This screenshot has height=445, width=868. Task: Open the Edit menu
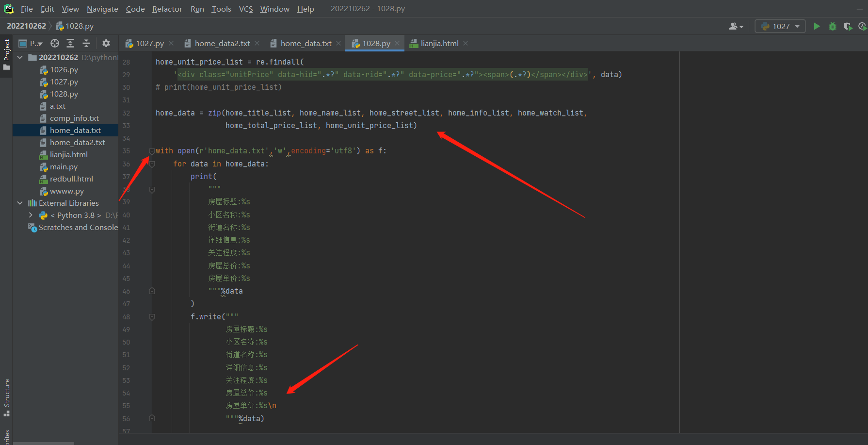coord(48,9)
